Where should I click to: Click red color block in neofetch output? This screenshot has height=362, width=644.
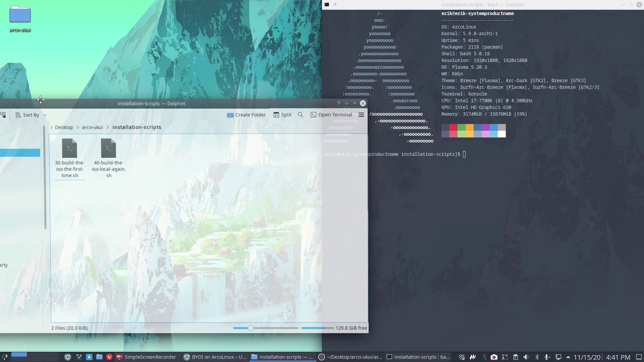click(x=453, y=128)
